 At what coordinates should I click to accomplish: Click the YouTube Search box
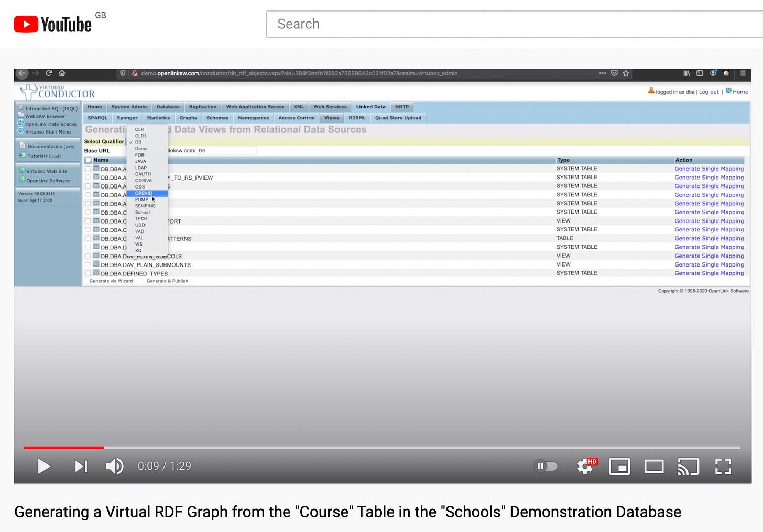click(515, 24)
